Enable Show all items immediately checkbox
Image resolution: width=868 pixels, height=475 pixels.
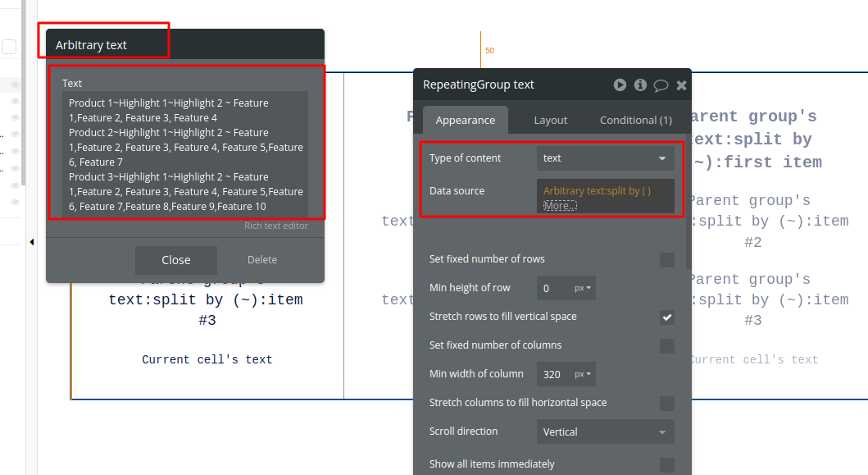[666, 464]
